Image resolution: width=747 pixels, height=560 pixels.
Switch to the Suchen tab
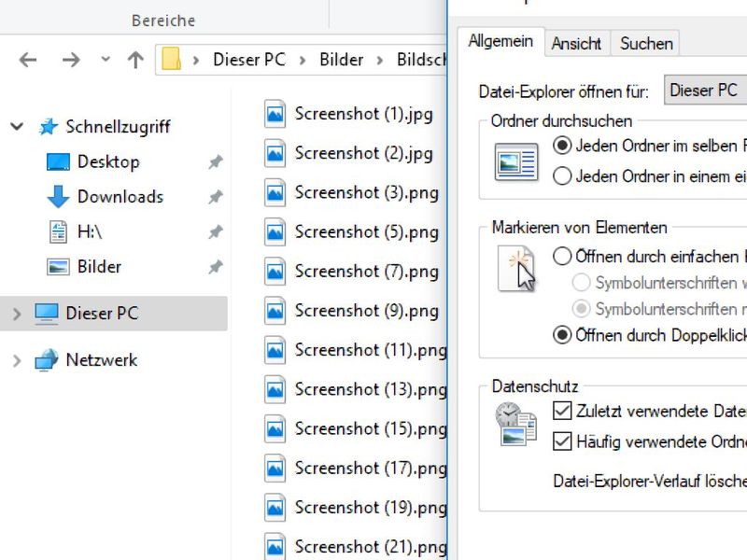(646, 44)
